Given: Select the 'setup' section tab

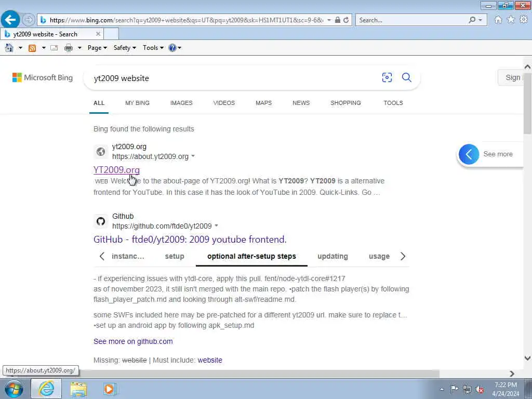Looking at the screenshot, I should click(x=175, y=256).
